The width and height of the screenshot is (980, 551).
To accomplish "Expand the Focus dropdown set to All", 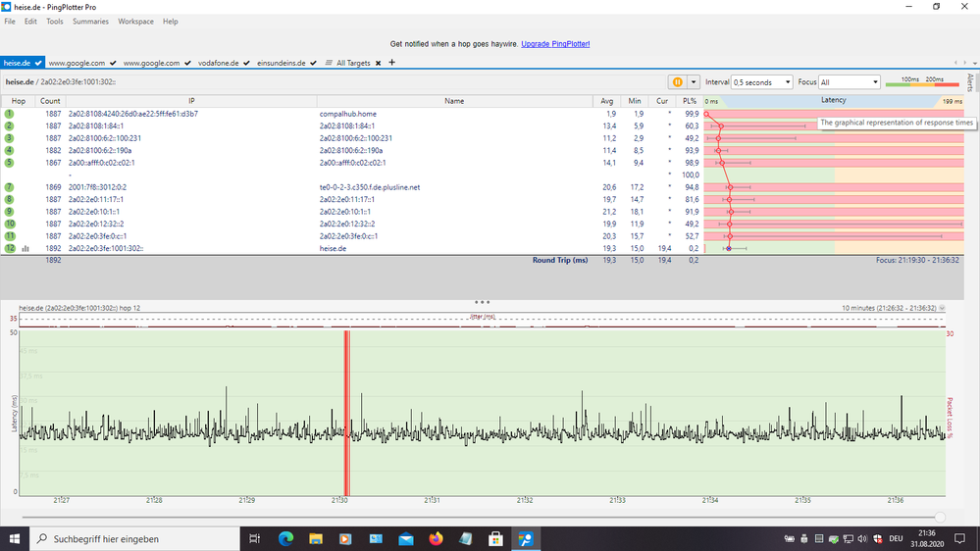I will tap(850, 82).
